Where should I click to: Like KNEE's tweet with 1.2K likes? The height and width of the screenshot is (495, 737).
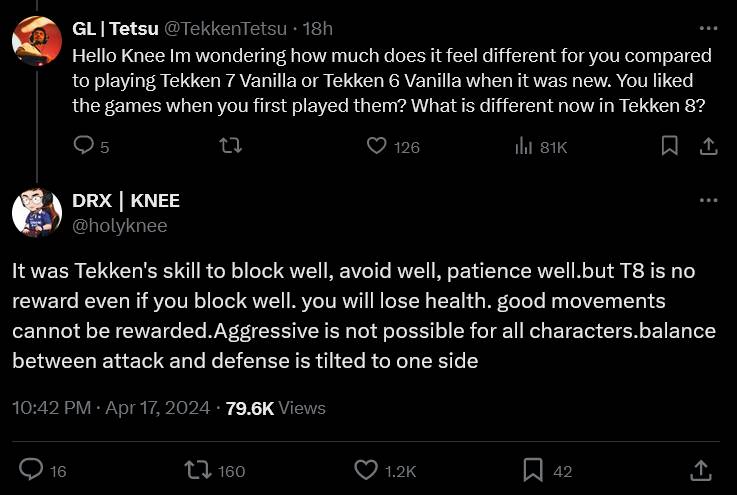(367, 469)
